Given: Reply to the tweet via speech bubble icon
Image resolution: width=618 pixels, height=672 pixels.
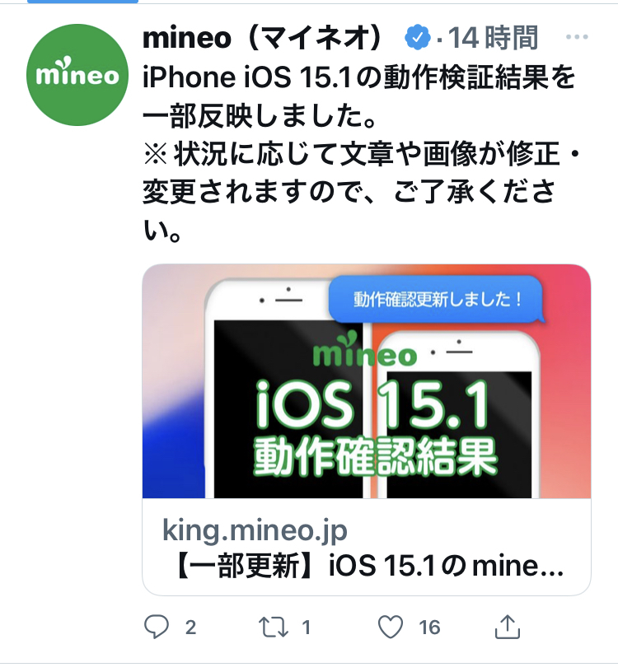Looking at the screenshot, I should (156, 627).
